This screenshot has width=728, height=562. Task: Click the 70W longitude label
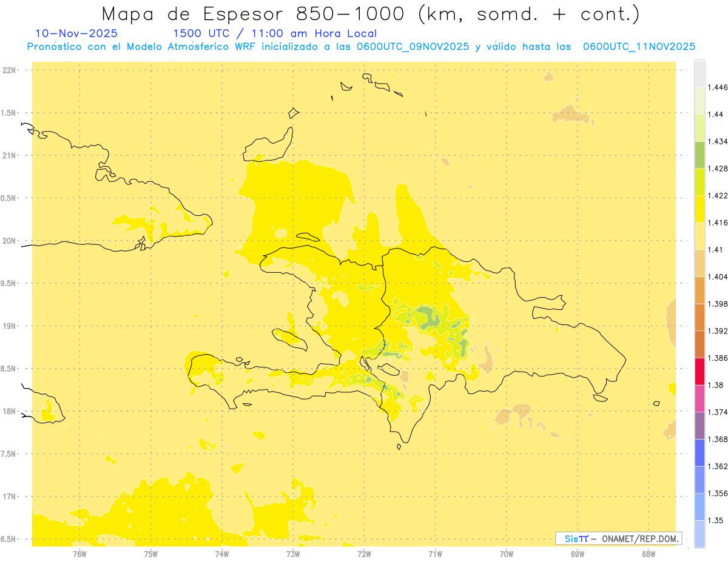(x=507, y=554)
